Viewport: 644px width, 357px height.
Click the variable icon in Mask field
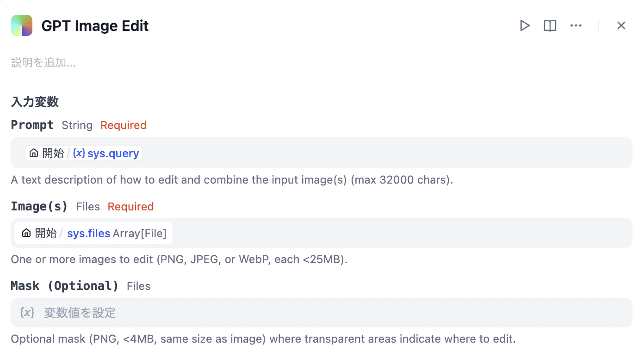tap(27, 313)
